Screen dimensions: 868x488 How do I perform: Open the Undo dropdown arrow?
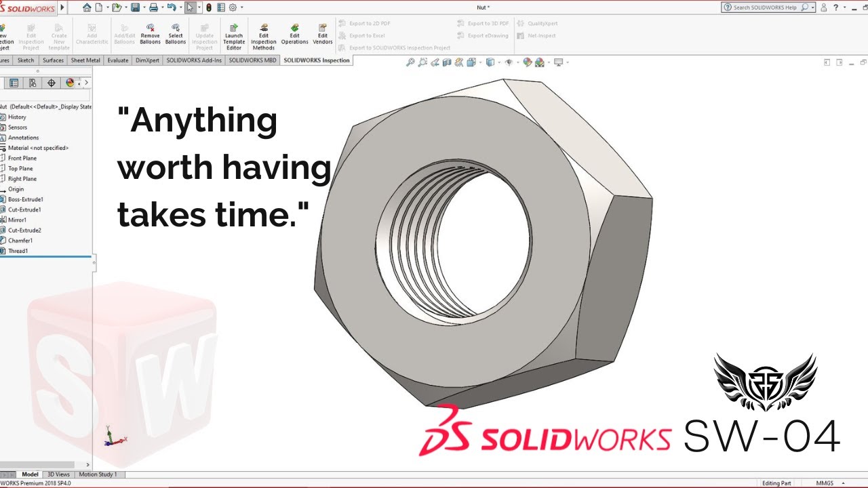coord(181,7)
